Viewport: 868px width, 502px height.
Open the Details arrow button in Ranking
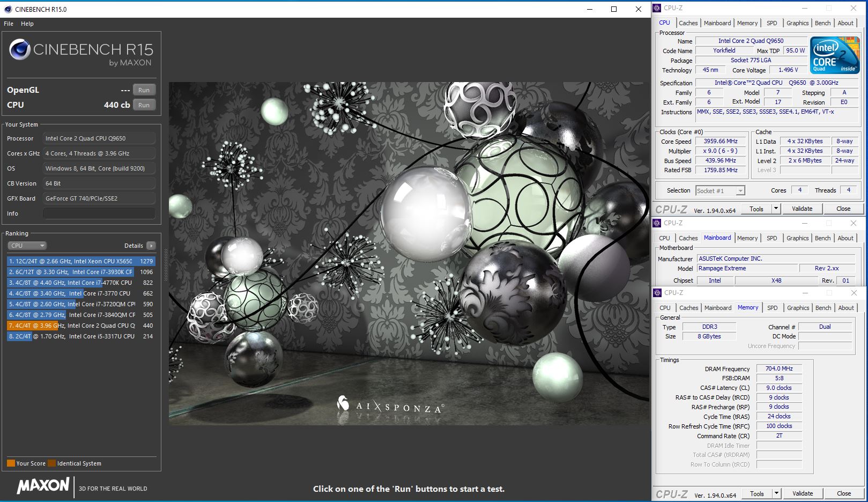151,246
